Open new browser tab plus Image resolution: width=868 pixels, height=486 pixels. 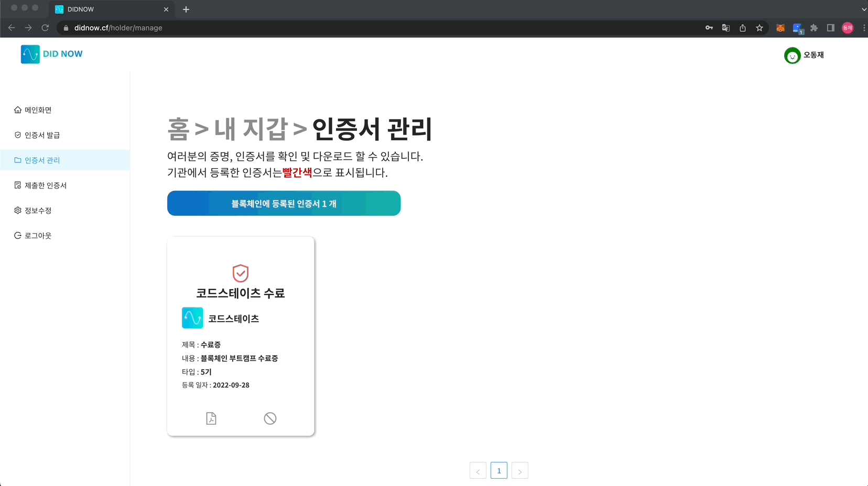186,9
